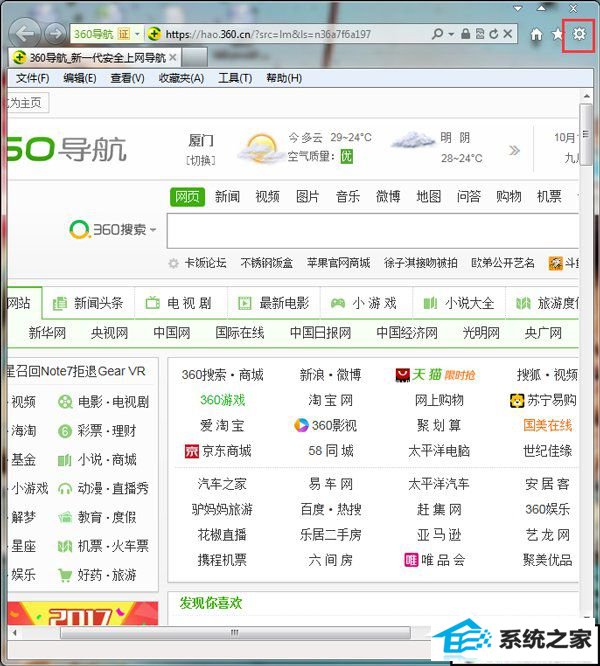This screenshot has height=666, width=600.
Task: Open the 电视剧 category tab
Action: point(181,303)
